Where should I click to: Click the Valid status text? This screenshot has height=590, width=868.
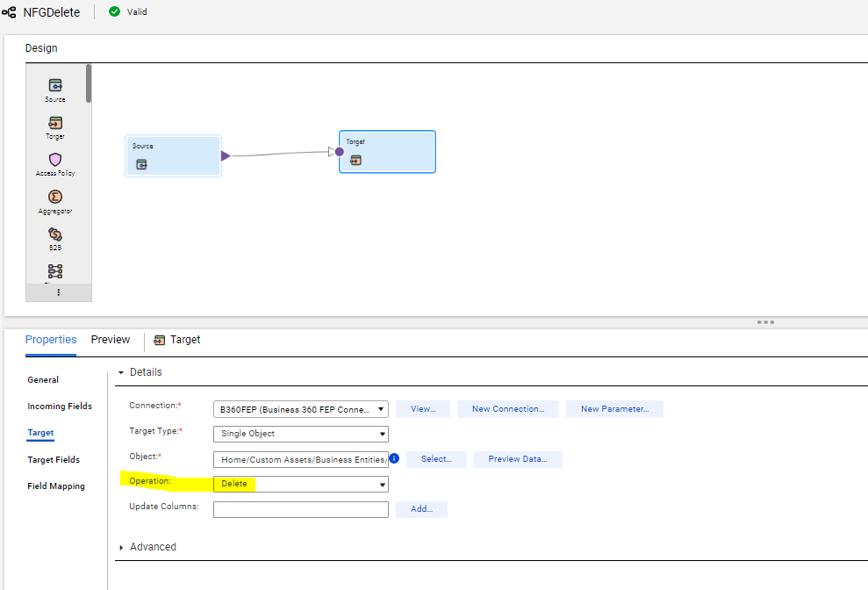[137, 11]
